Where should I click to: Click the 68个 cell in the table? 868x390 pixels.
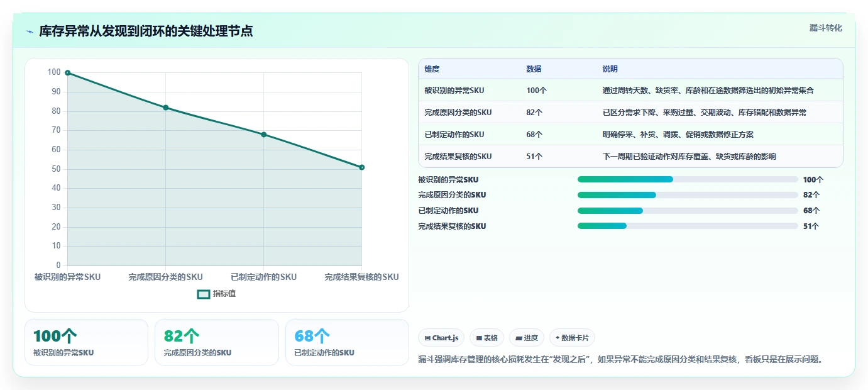click(x=534, y=135)
